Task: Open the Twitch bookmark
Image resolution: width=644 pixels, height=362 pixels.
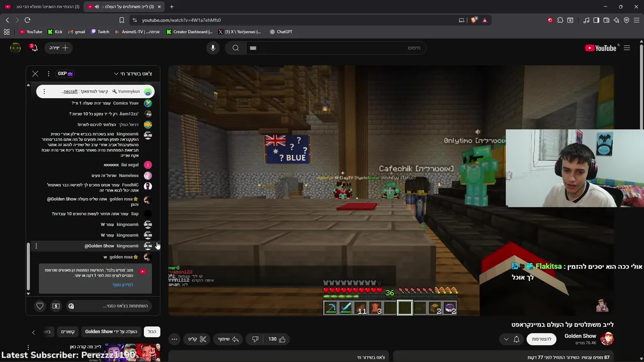Action: coord(100,32)
